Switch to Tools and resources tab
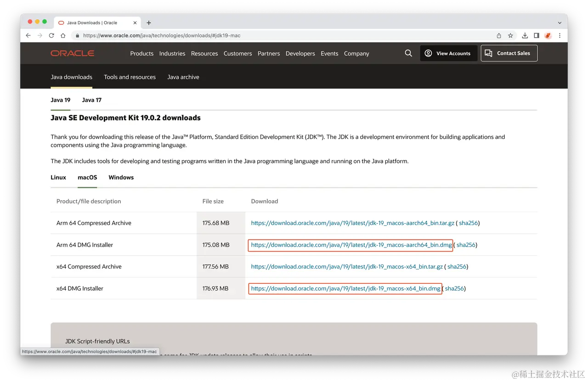The width and height of the screenshot is (588, 382). 130,77
